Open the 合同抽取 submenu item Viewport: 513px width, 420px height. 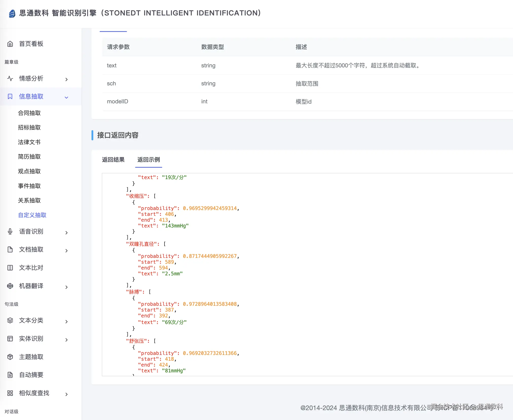point(29,113)
